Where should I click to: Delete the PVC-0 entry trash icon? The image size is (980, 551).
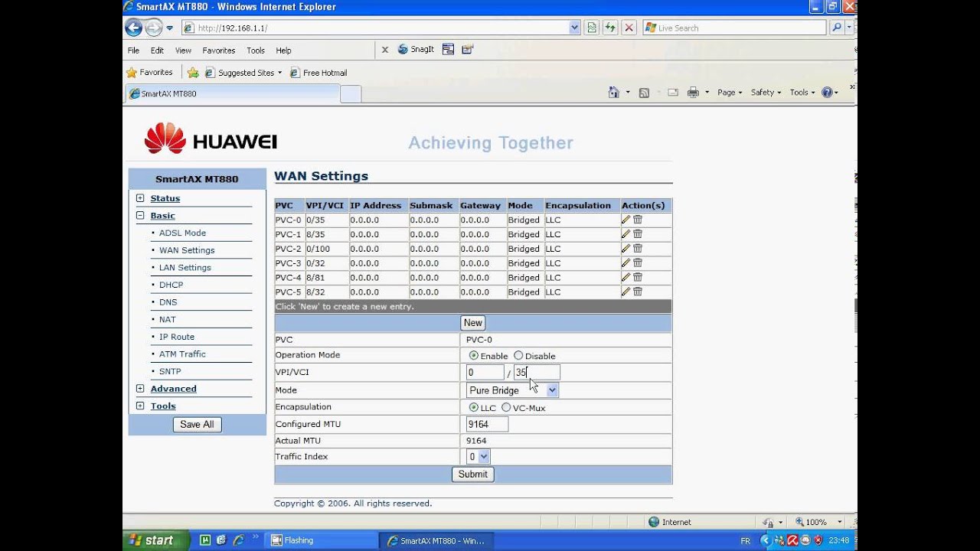tap(638, 220)
